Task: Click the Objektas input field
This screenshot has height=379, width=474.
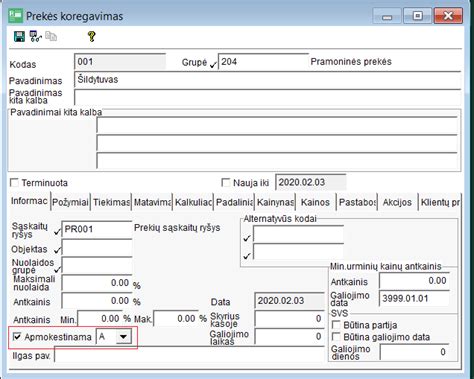Action: 97,248
